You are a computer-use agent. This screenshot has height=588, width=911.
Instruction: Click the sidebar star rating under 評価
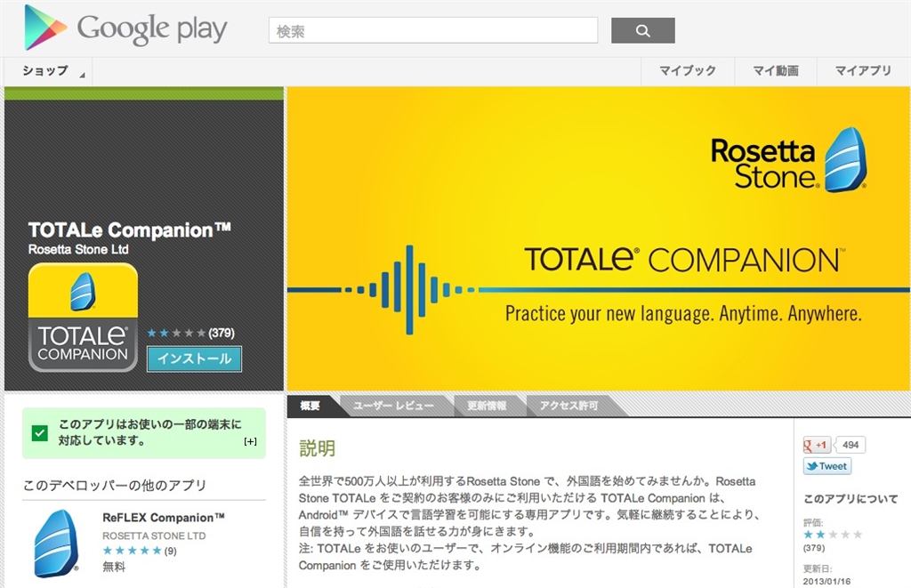[833, 535]
